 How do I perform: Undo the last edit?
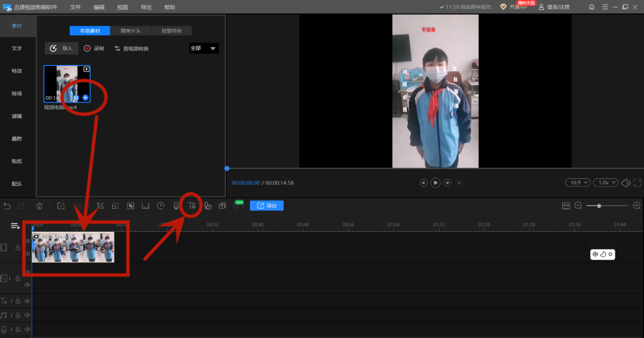[x=7, y=206]
